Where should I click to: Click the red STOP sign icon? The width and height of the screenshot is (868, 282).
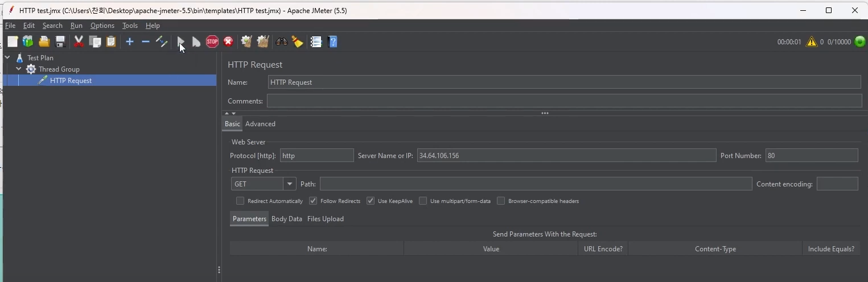coord(212,42)
